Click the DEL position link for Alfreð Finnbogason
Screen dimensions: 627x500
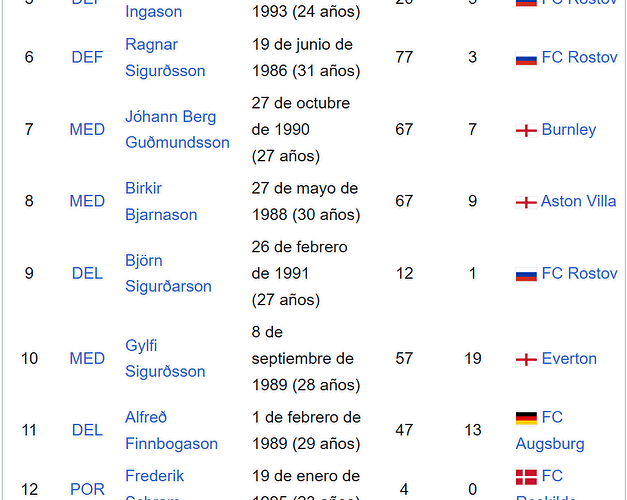point(87,430)
